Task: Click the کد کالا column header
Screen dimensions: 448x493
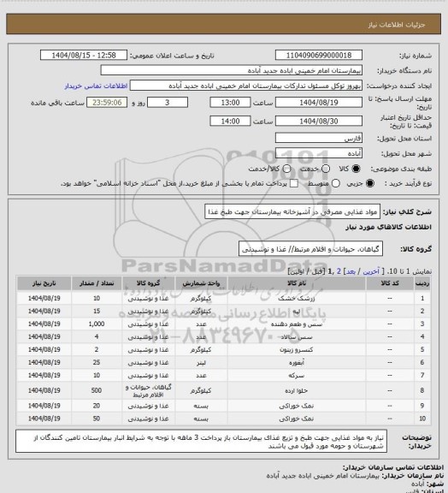Action: (x=390, y=283)
